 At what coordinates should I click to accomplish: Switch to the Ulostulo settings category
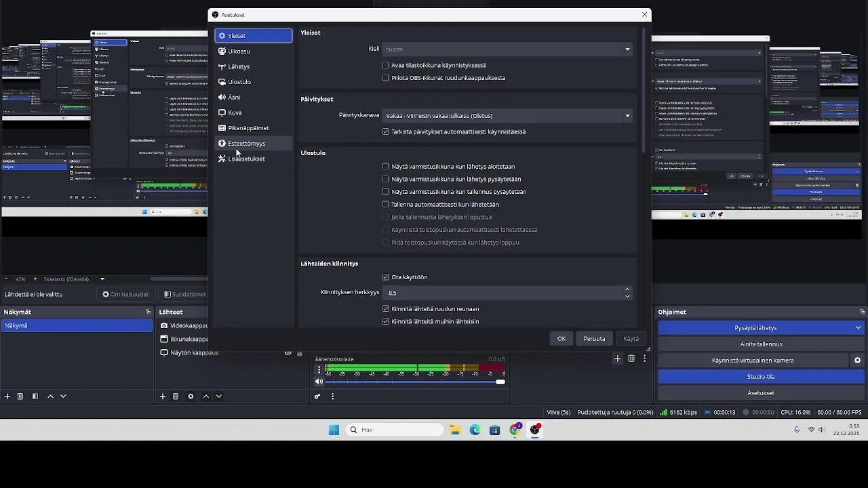click(254, 82)
